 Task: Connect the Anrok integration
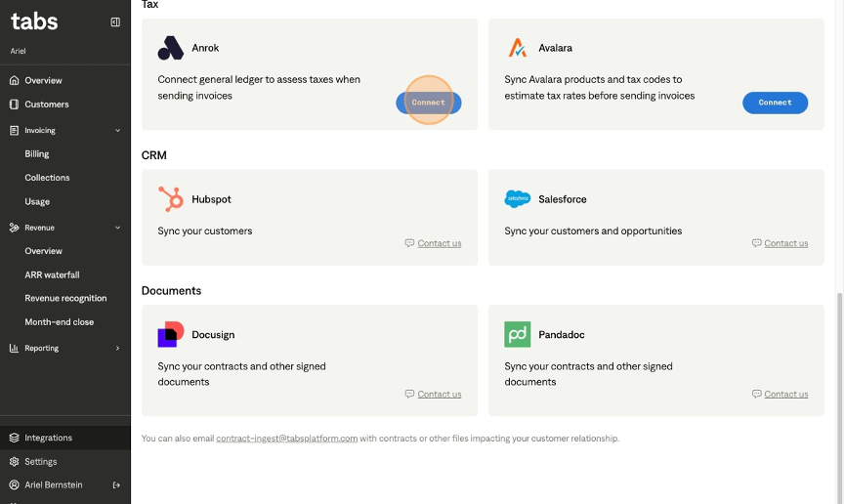428,103
